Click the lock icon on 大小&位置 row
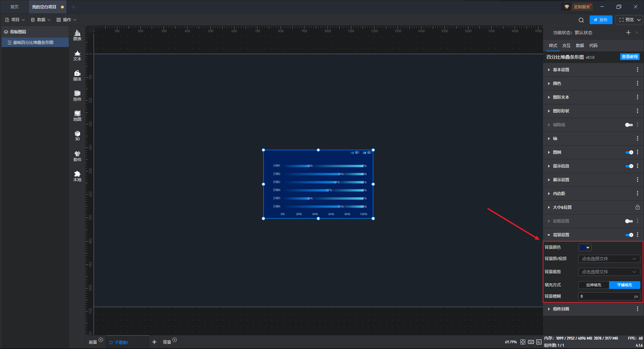Screen dimensions: 644x349 (637, 207)
